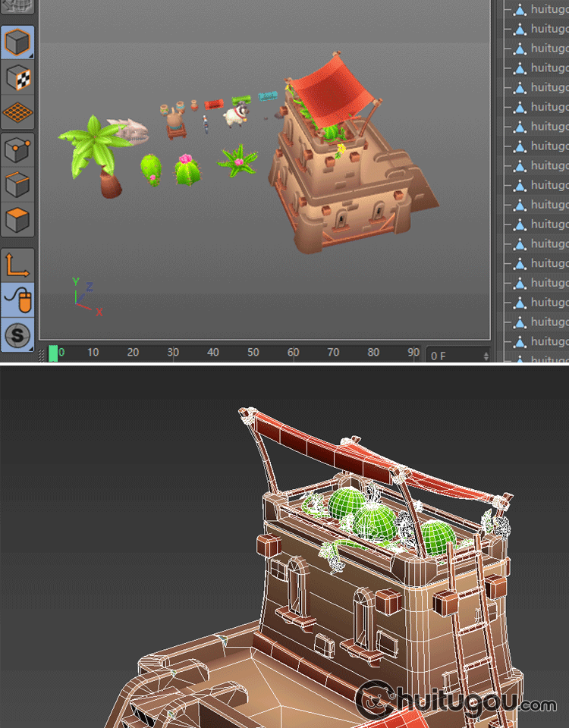Choose Polygons editing mode
This screenshot has width=569, height=728.
point(17,221)
